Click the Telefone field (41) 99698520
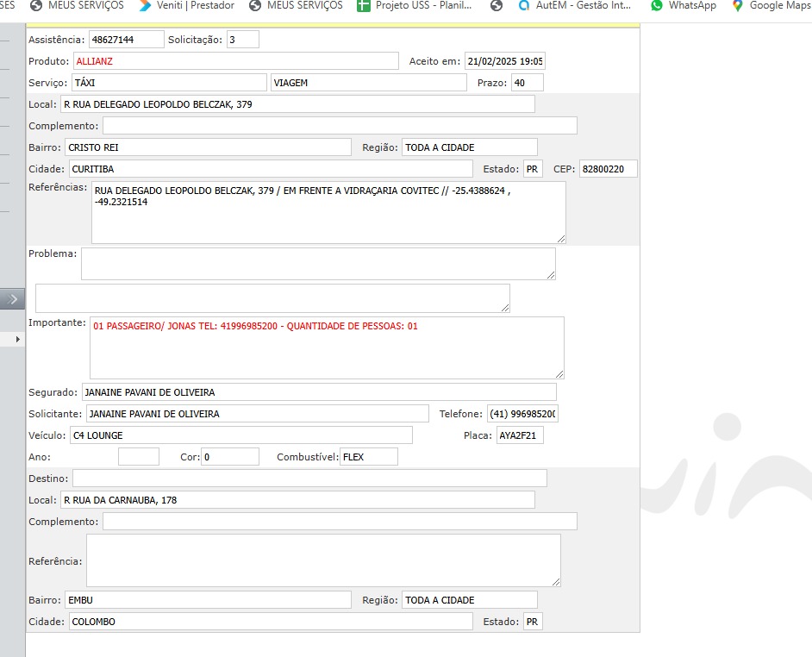This screenshot has width=812, height=657. point(522,414)
